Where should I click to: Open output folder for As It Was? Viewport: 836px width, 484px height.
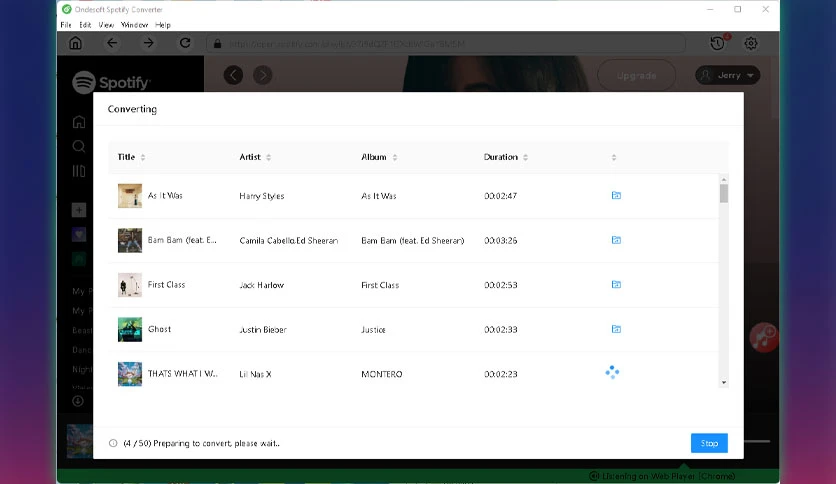(x=616, y=196)
